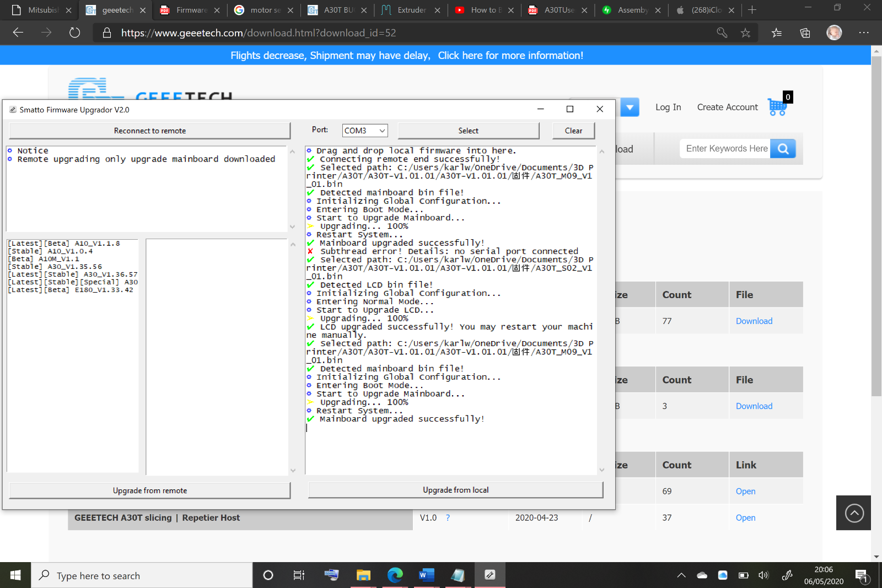Click the browser address bar URL
The width and height of the screenshot is (882, 588).
259,33
